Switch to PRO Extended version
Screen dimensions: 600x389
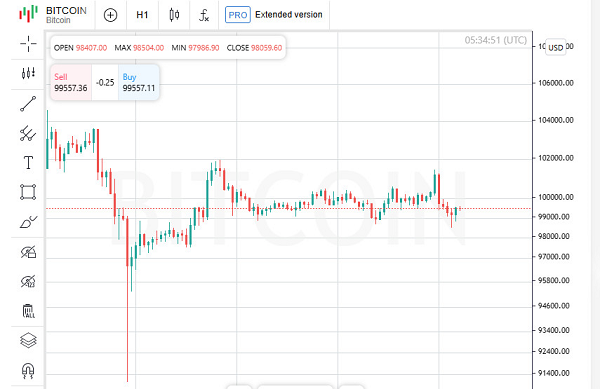click(274, 15)
